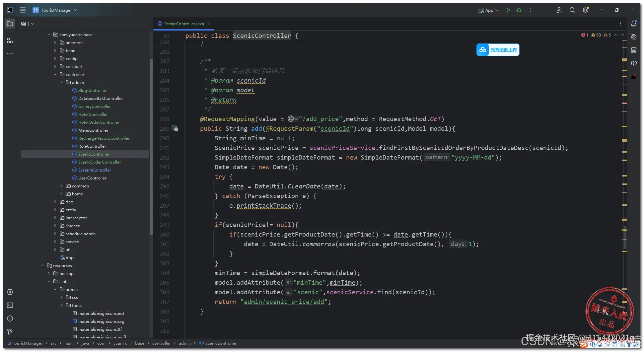
Task: Open the Database tool window
Action: 634,50
